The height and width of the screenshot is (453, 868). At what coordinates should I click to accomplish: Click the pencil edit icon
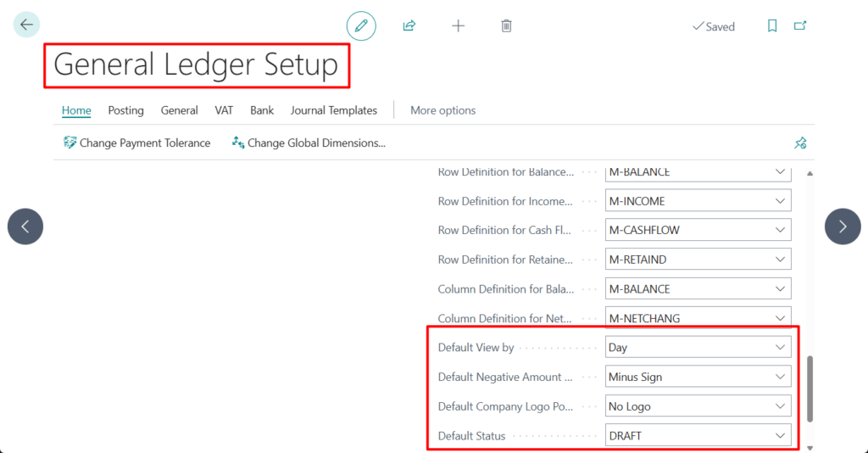tap(361, 26)
